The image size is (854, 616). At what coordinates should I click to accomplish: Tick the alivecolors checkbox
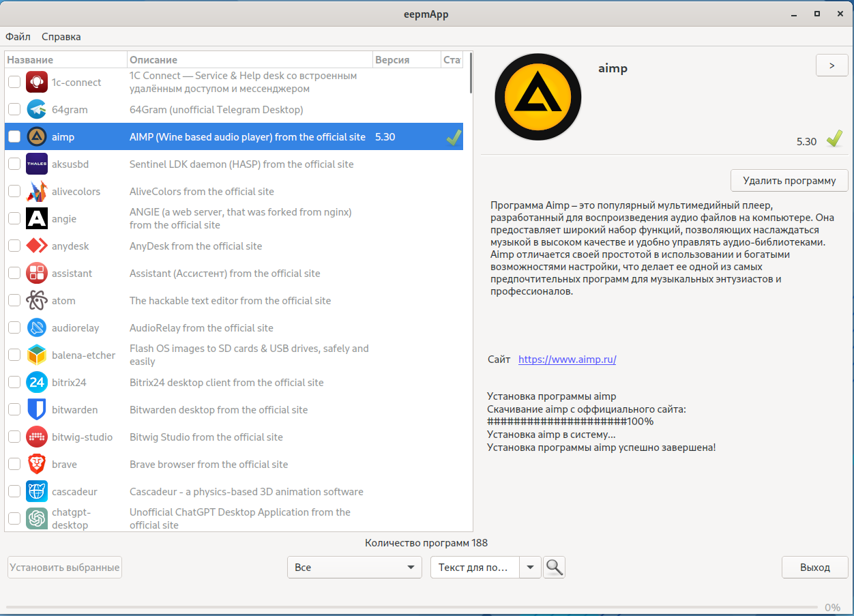14,191
